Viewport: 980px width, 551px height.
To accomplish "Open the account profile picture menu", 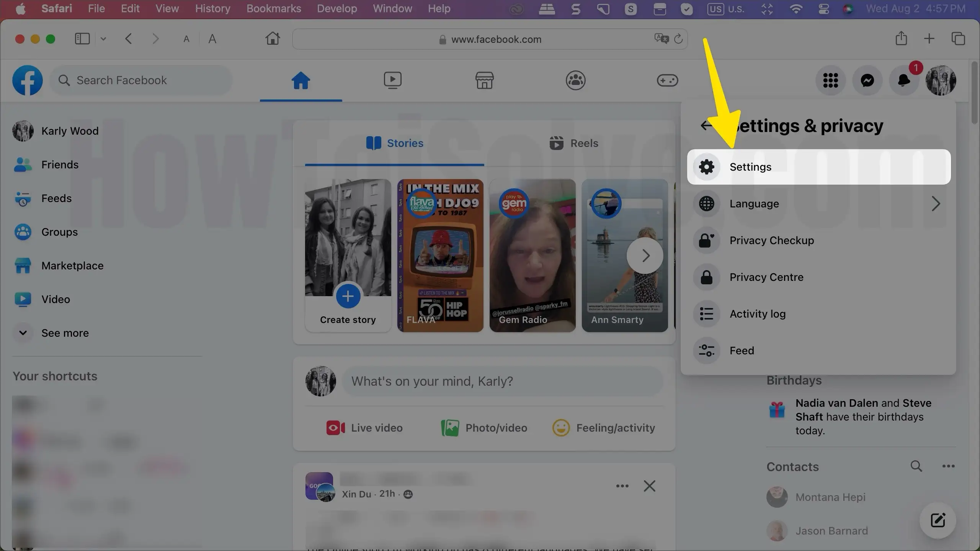I will tap(941, 80).
